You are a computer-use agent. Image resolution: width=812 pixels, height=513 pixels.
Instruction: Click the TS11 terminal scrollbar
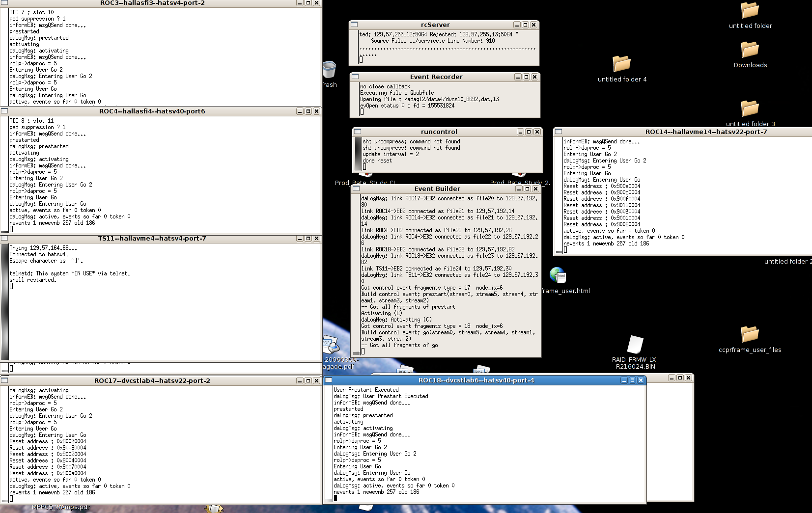point(4,302)
